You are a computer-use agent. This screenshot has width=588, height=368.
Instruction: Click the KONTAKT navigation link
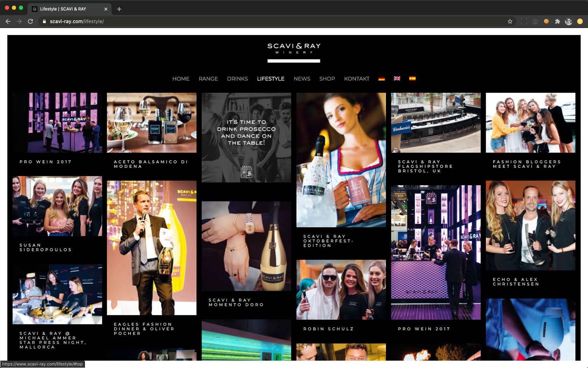[x=357, y=79]
